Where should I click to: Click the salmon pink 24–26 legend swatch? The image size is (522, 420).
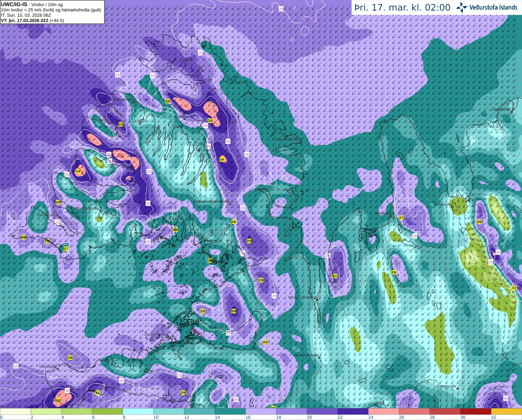[383, 411]
